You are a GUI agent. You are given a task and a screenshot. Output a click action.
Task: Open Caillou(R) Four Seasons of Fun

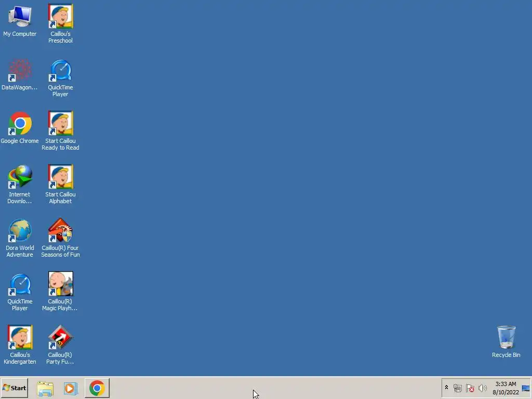[x=60, y=238]
